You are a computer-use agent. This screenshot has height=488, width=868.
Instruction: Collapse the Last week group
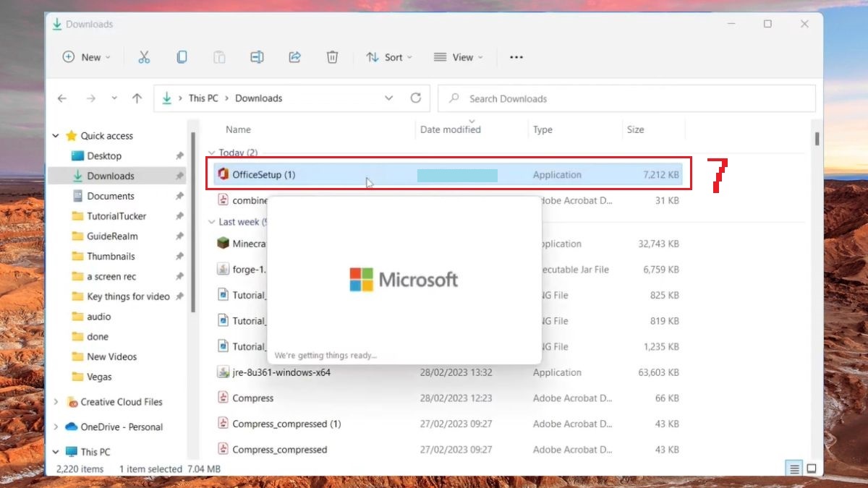pyautogui.click(x=212, y=222)
